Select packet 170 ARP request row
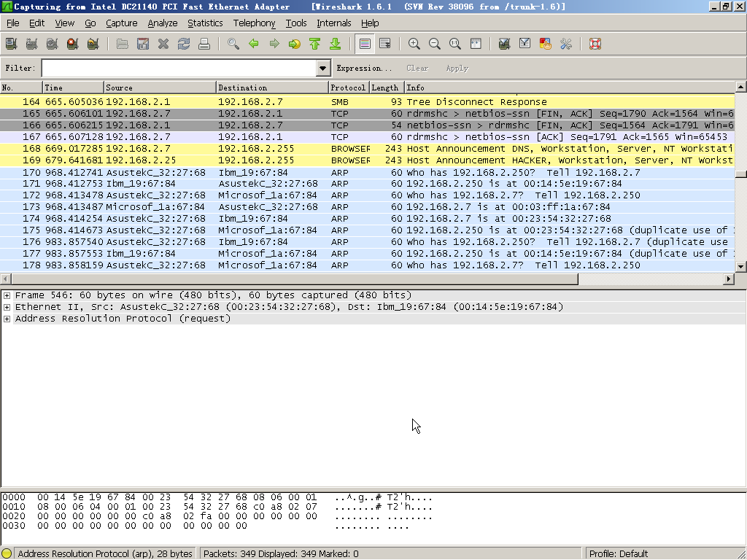747x560 pixels. 367,172
